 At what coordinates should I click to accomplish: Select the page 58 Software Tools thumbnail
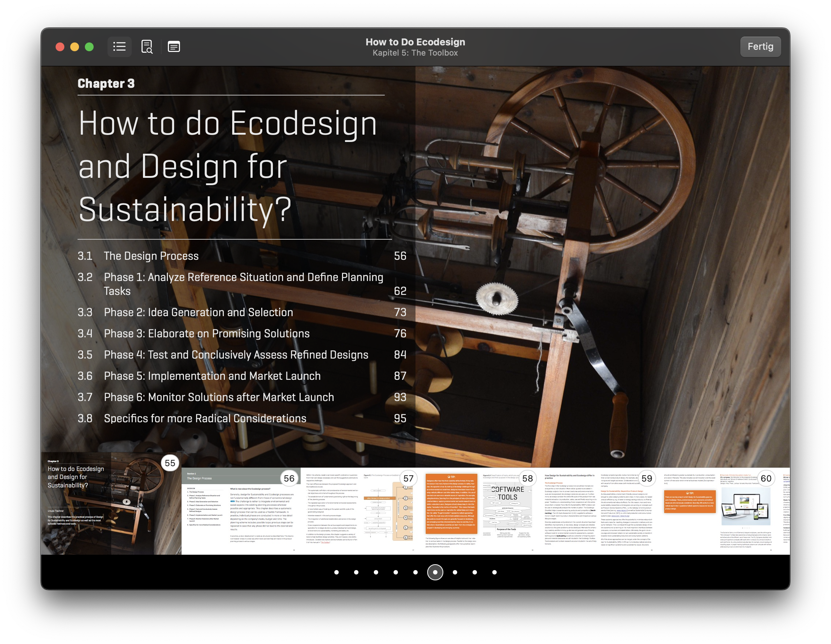[x=480, y=511]
